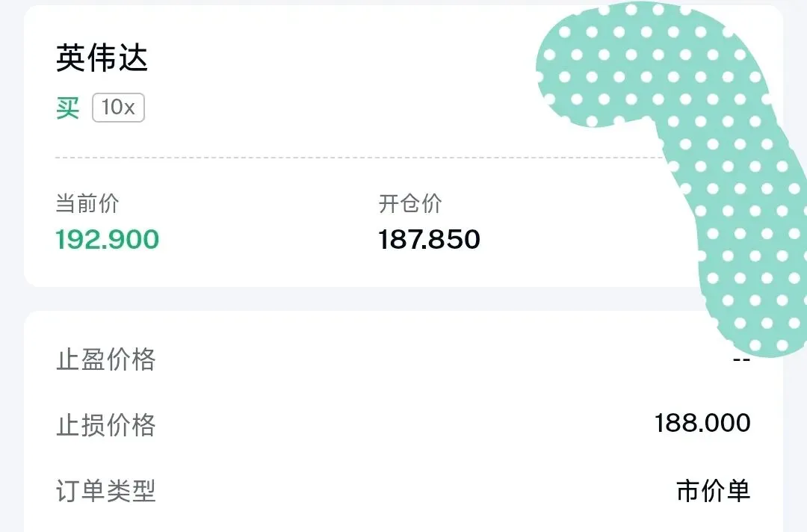
Task: Click the green 买 direction label
Action: pos(67,108)
